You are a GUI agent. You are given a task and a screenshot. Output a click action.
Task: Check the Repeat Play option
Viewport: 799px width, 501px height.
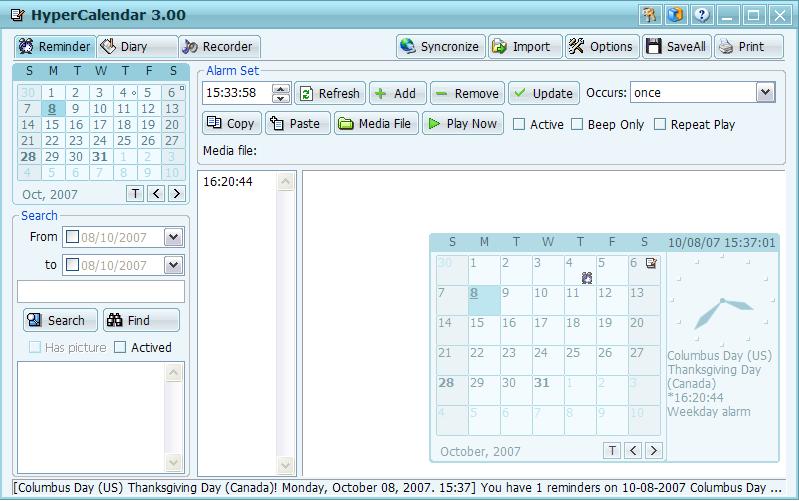click(x=660, y=125)
